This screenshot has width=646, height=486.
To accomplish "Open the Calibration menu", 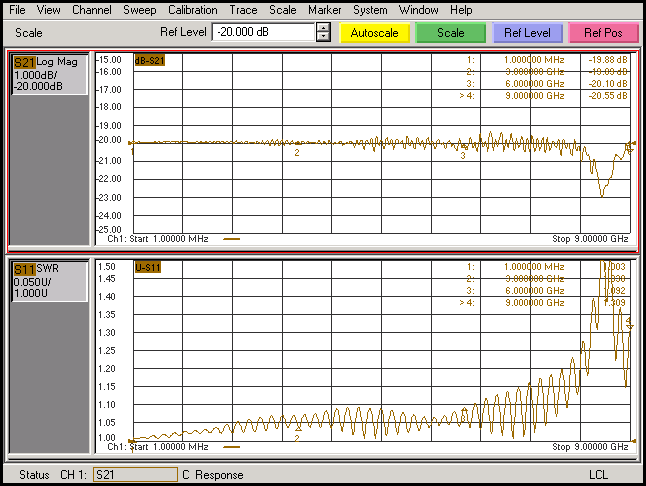I will coord(192,10).
